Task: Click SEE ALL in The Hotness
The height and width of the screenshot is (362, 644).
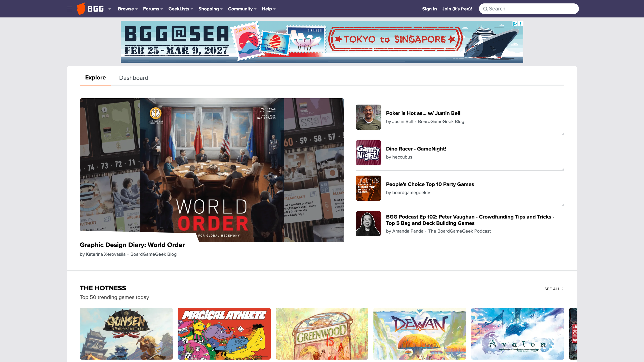Action: [554, 289]
